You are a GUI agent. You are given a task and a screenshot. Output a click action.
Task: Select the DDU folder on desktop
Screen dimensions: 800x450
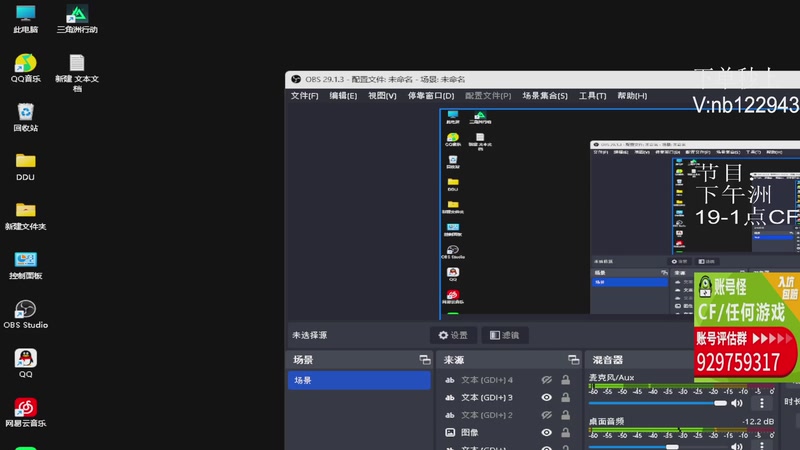26,167
